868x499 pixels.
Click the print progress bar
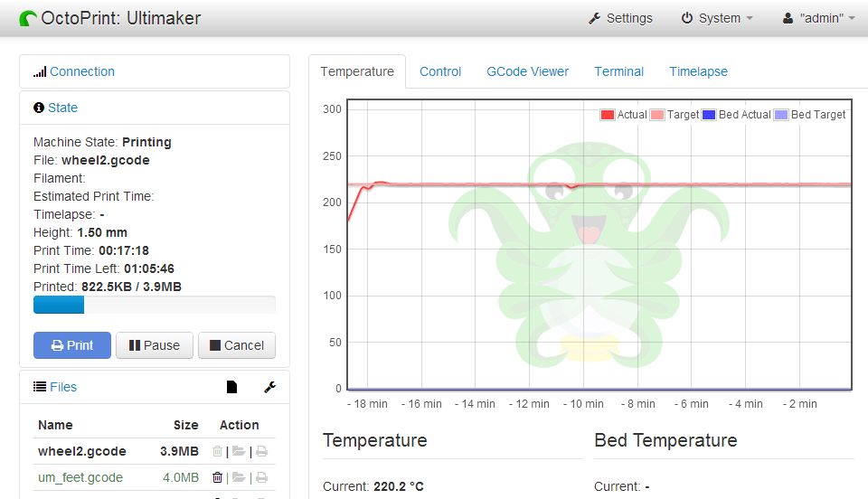(154, 305)
